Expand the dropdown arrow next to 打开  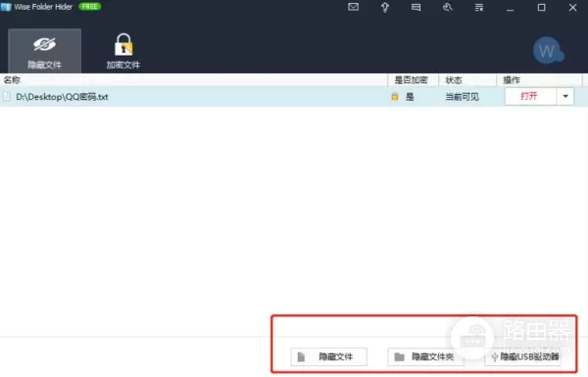565,97
